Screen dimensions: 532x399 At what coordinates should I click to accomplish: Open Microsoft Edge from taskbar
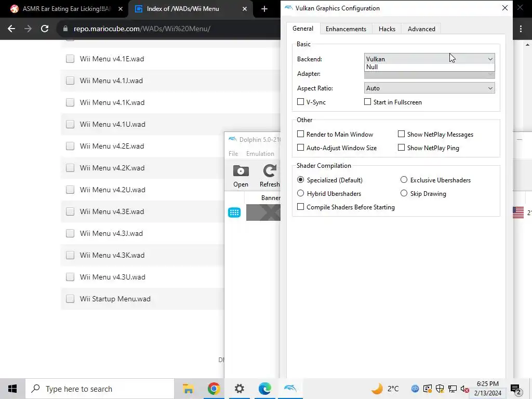pyautogui.click(x=264, y=389)
